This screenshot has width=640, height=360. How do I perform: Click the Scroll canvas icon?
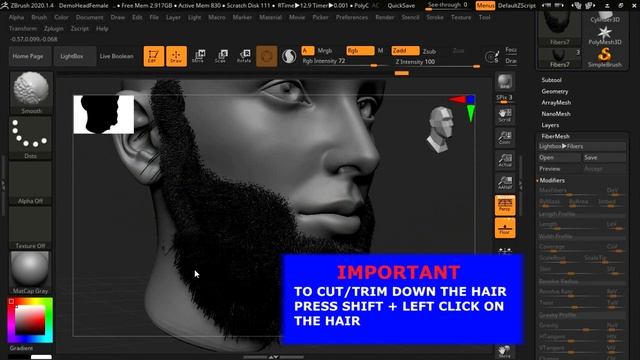point(505,116)
